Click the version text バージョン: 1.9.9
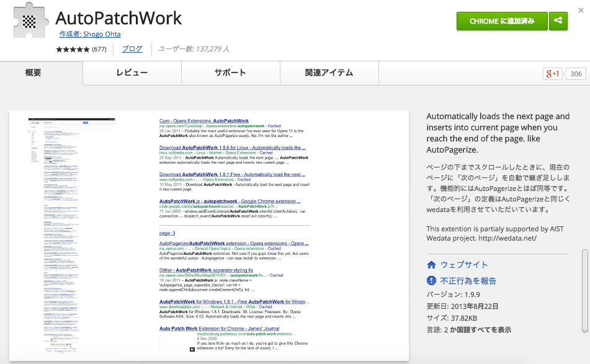Image resolution: width=590 pixels, height=364 pixels. pos(453,295)
